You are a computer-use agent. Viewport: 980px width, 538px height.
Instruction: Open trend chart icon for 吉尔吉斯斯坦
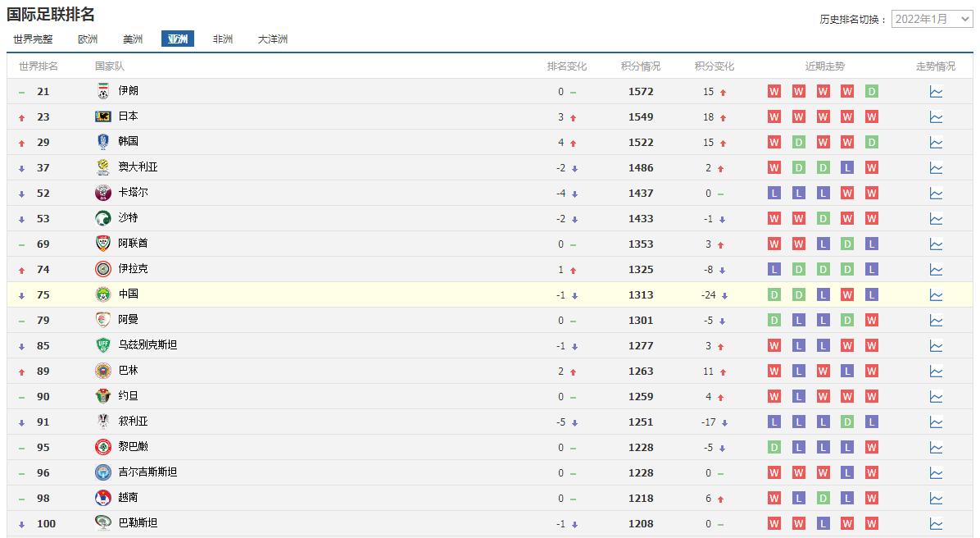tap(936, 473)
